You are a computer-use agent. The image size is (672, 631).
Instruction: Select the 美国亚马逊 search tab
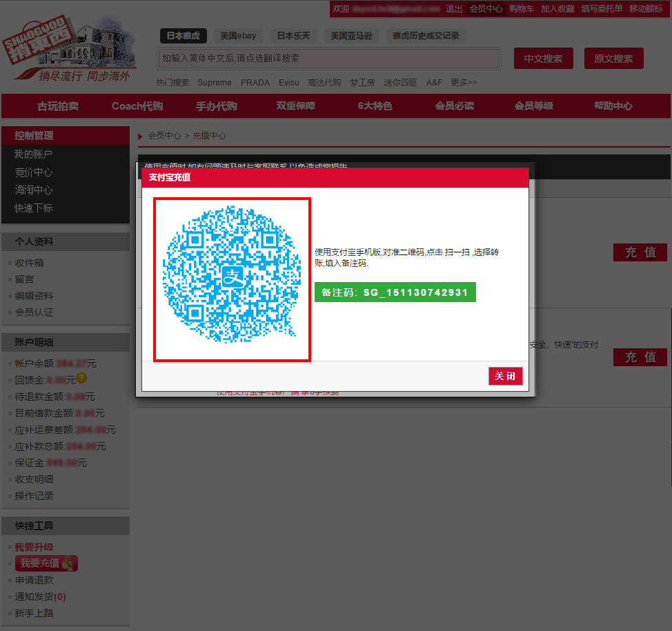tap(351, 36)
